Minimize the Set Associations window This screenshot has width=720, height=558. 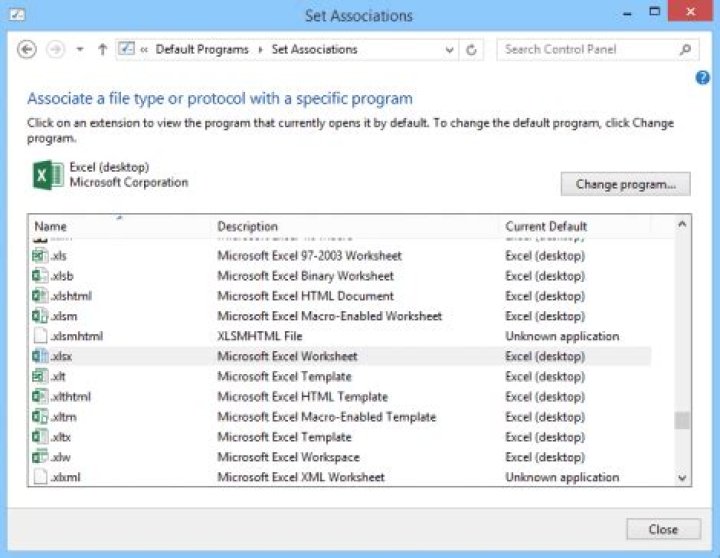pos(627,14)
